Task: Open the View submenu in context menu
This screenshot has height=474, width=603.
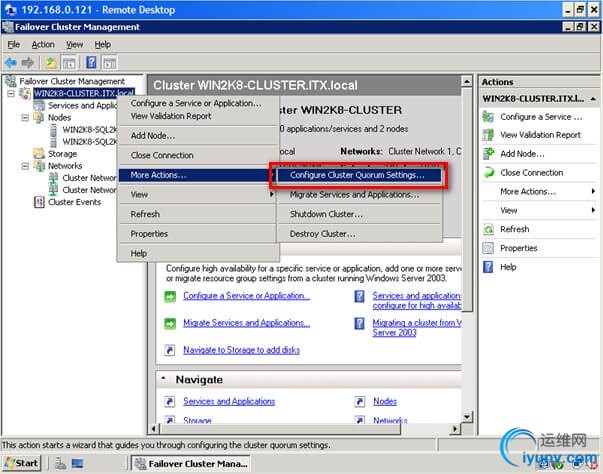Action: [197, 195]
